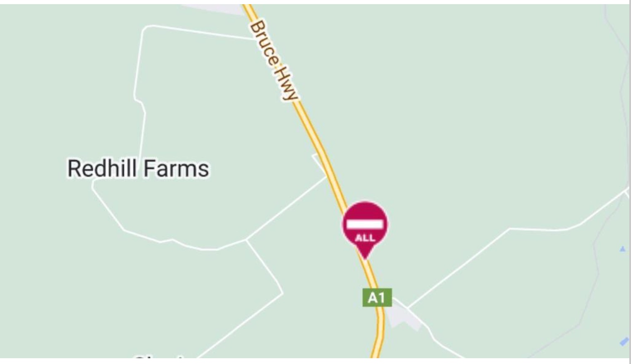
Task: Click the small blue triangle water feature
Action: coord(622,249)
